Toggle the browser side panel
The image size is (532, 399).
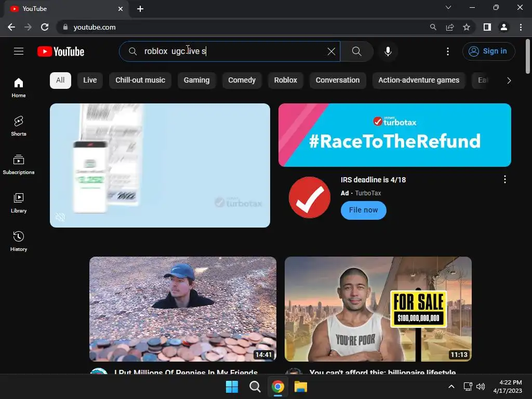pyautogui.click(x=487, y=27)
